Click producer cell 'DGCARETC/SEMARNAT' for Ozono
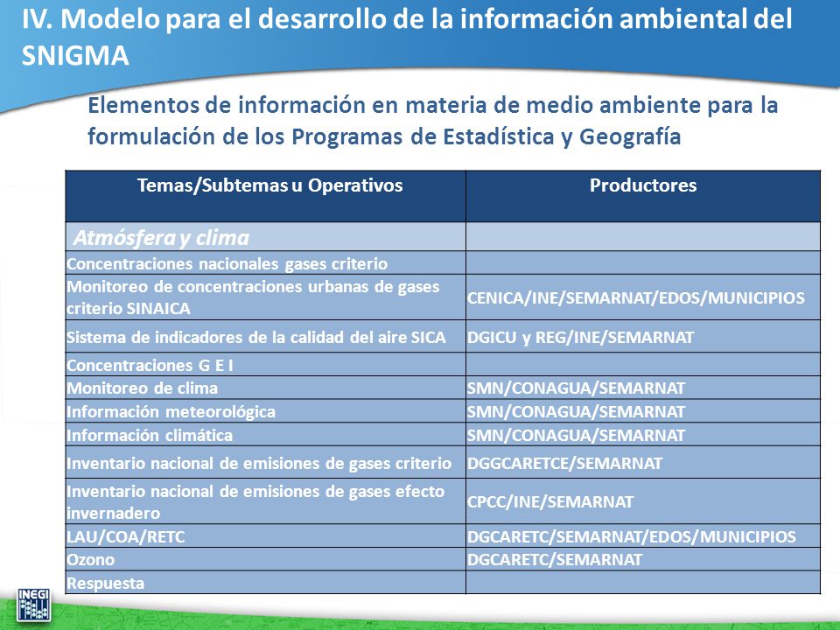This screenshot has width=840, height=630. pos(643,559)
